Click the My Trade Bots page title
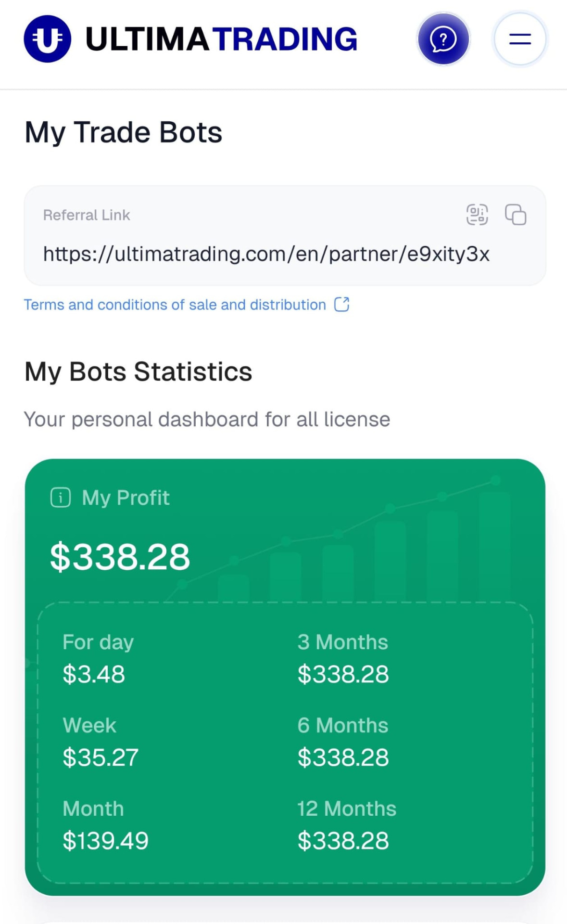 click(124, 132)
